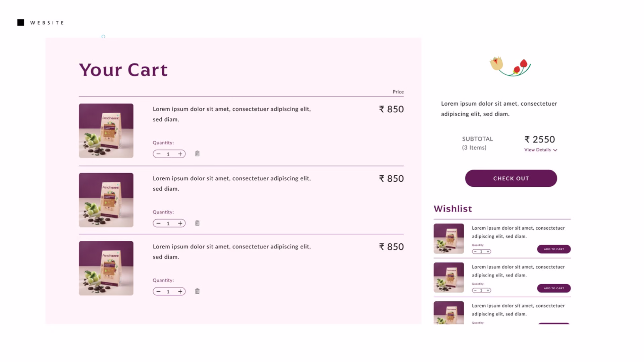Decrease quantity of the third cart item
This screenshot has width=644, height=362.
point(158,292)
